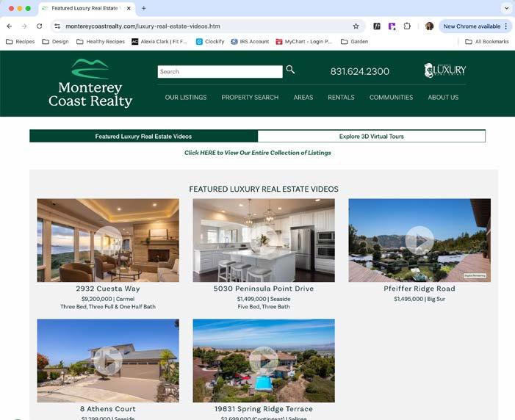Open the COMMUNITIES menu item

coord(391,97)
